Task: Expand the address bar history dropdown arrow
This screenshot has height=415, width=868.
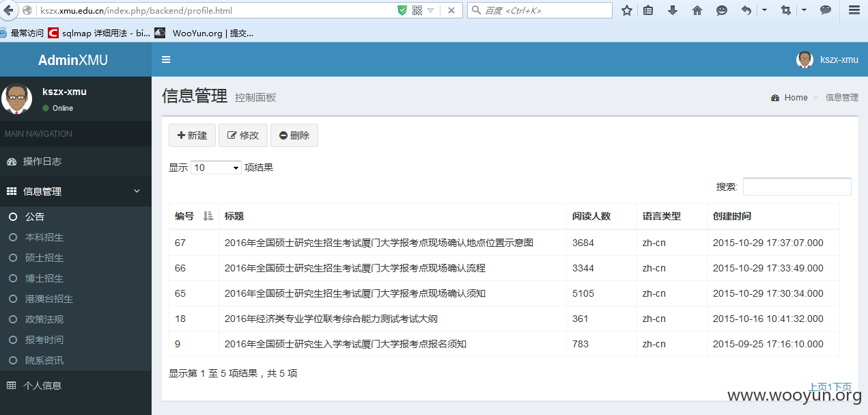Action: [x=430, y=10]
